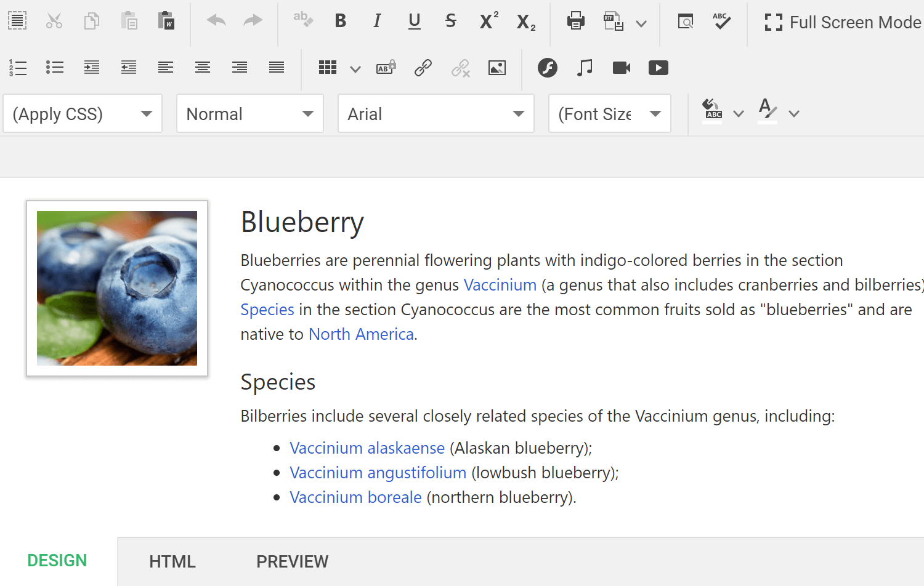Switch to the HTML tab

click(172, 561)
